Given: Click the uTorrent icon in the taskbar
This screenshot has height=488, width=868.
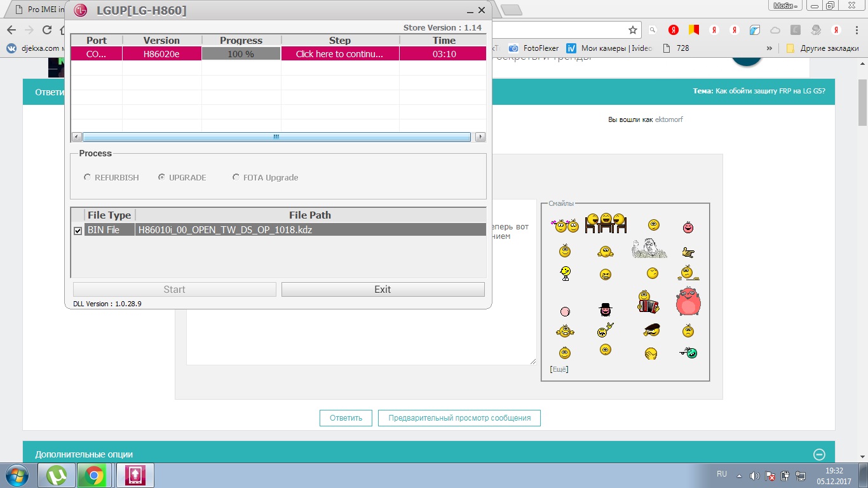Looking at the screenshot, I should point(57,475).
